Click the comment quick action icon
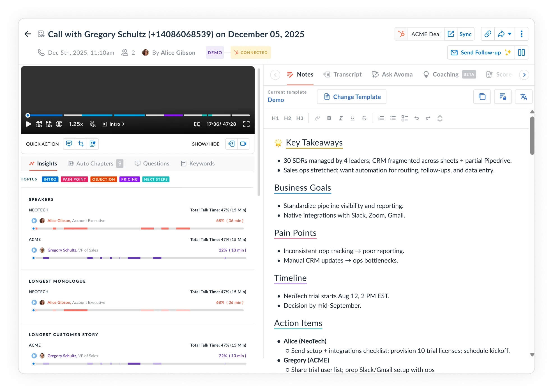This screenshot has width=553, height=392. tap(69, 144)
